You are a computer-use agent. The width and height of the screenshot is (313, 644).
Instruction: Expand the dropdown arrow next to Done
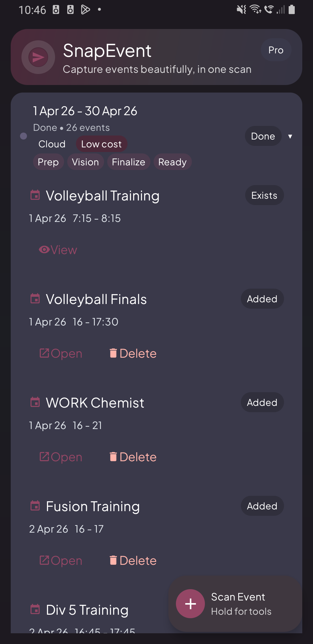tap(290, 136)
